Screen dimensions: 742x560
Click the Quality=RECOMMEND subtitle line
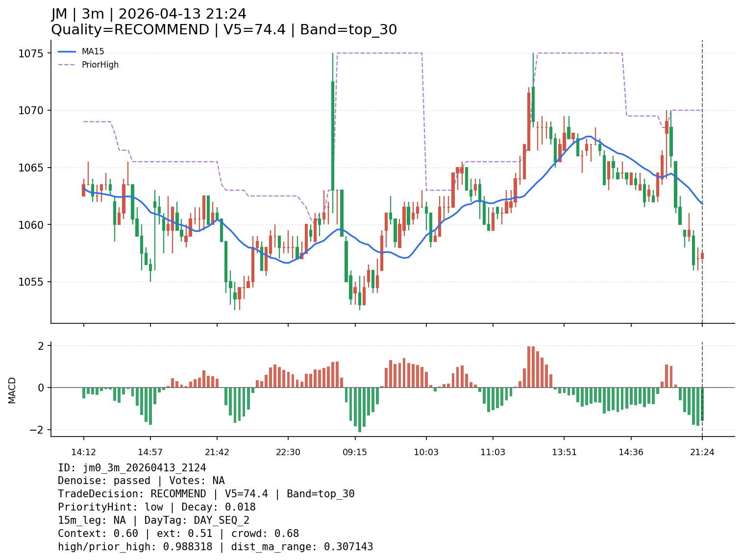tap(223, 30)
